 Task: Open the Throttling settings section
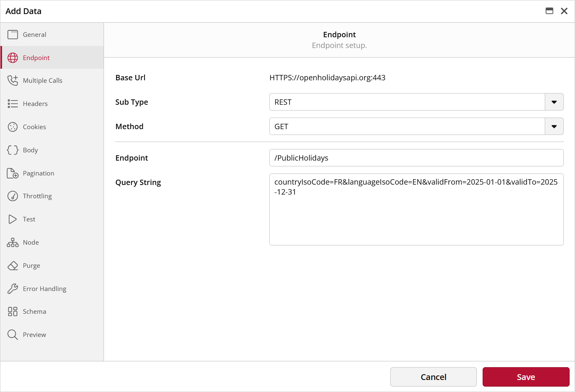[x=52, y=196]
